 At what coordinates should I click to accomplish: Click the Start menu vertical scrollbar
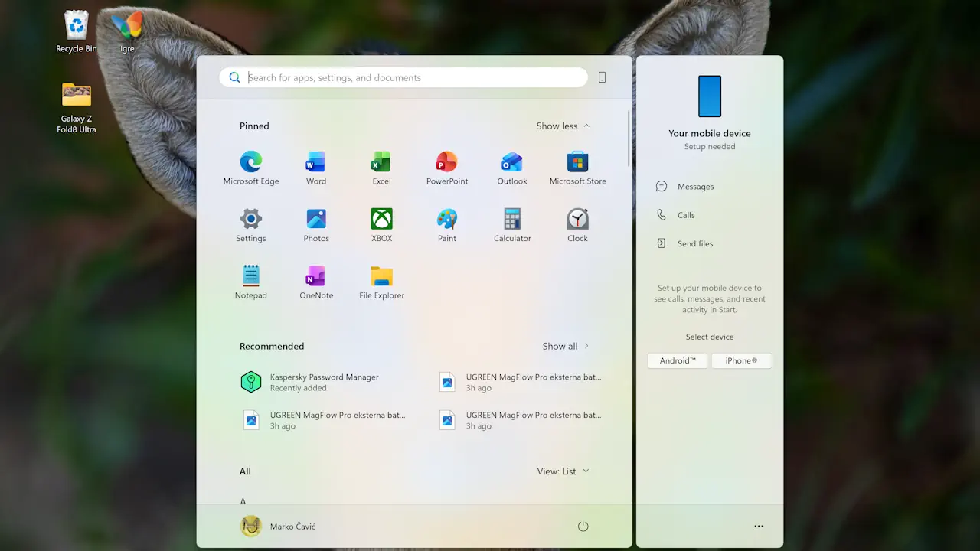point(629,139)
